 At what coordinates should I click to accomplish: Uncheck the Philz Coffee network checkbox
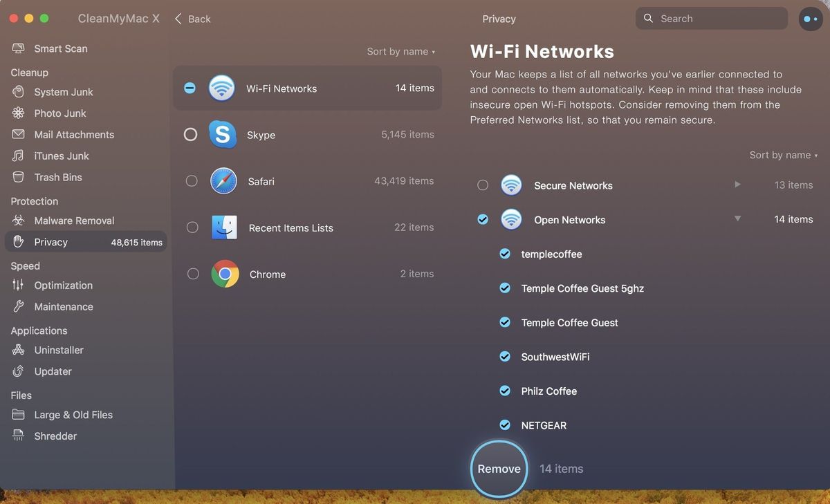[505, 391]
